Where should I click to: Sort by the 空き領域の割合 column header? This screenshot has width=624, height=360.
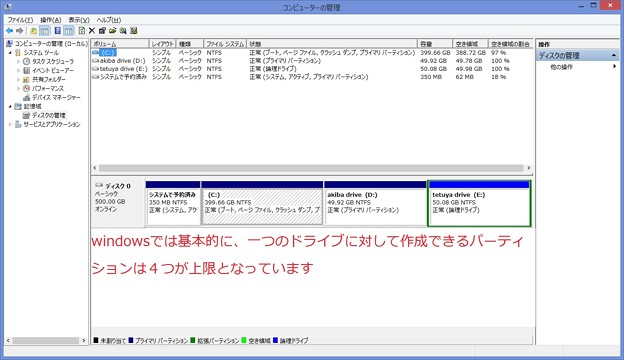(510, 44)
